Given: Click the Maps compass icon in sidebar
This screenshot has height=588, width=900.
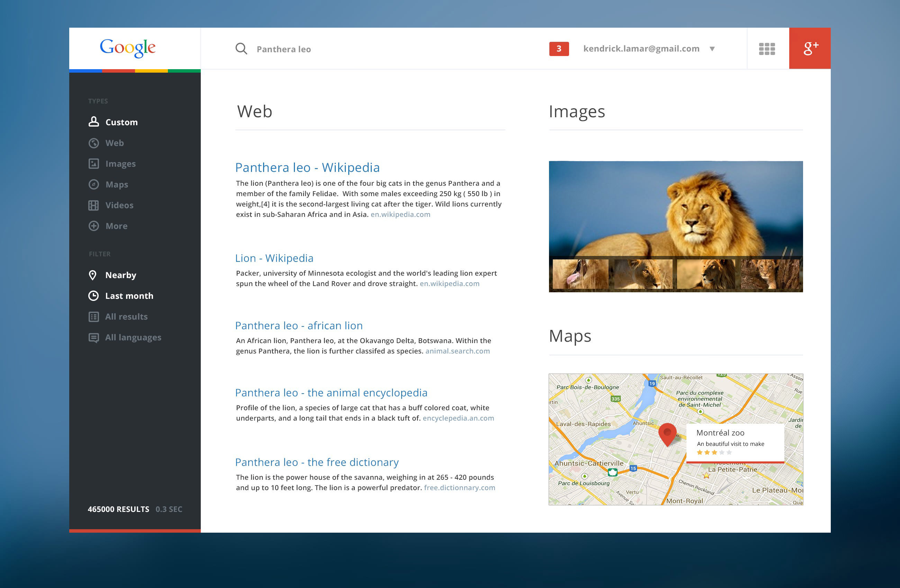Looking at the screenshot, I should [93, 184].
